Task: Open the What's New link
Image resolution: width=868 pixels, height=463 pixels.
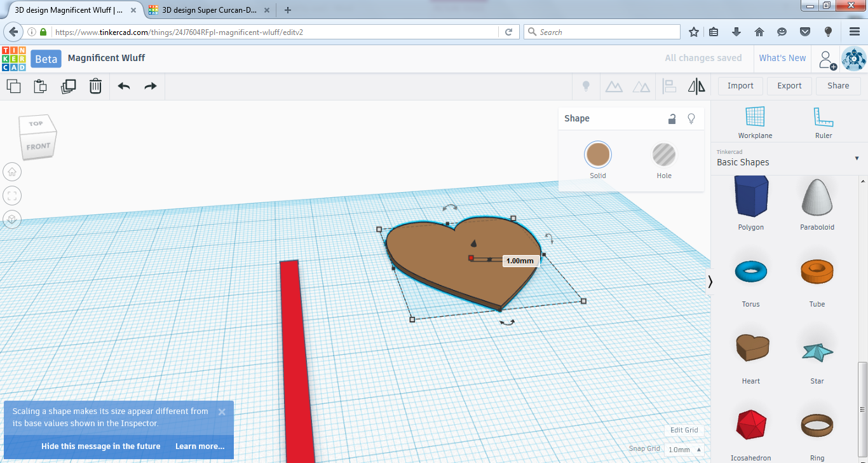Action: click(x=782, y=58)
